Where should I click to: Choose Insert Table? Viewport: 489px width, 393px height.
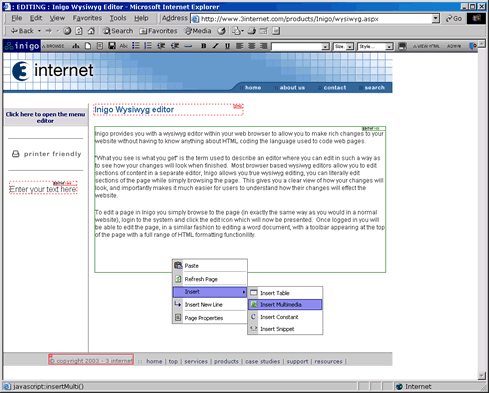point(285,293)
